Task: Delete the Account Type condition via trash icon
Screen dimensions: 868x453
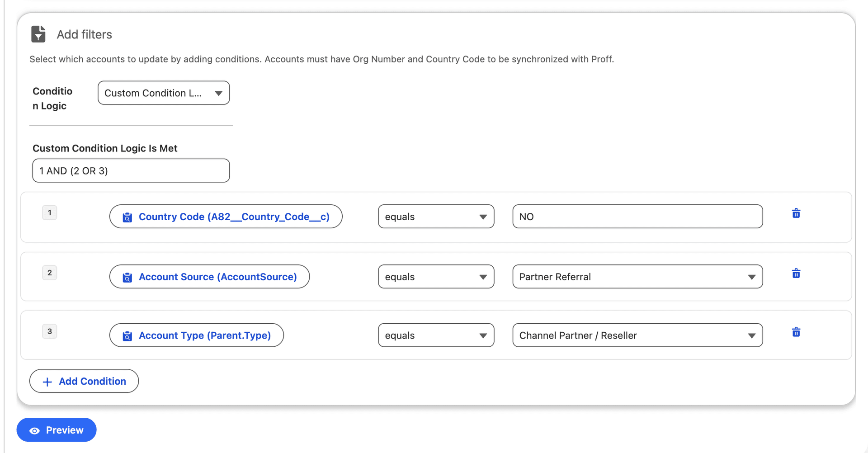Action: point(796,332)
